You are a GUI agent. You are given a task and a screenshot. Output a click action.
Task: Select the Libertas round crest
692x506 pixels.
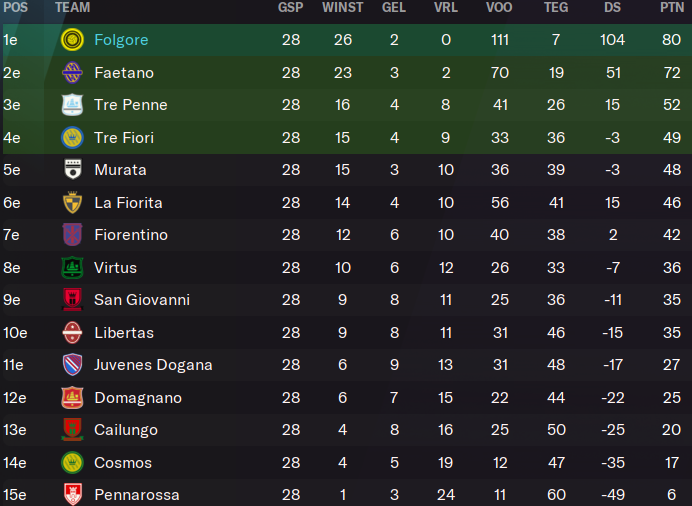pos(72,333)
